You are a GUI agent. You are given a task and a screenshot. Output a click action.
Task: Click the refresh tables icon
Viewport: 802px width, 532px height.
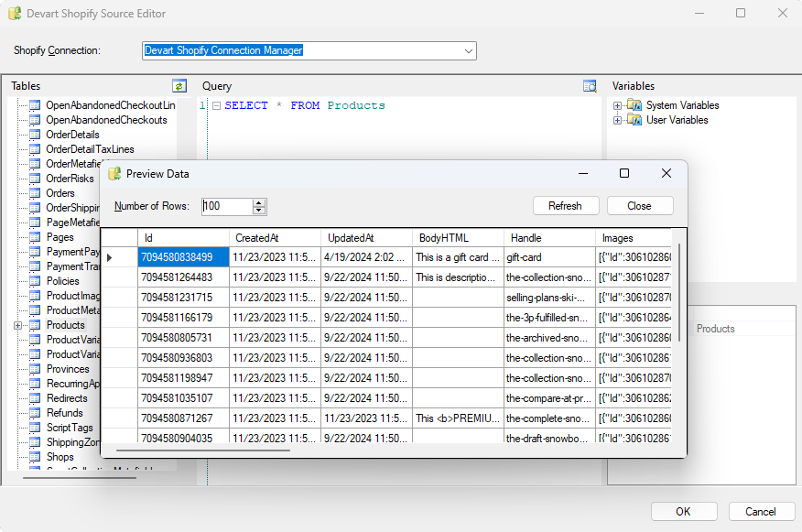[180, 86]
